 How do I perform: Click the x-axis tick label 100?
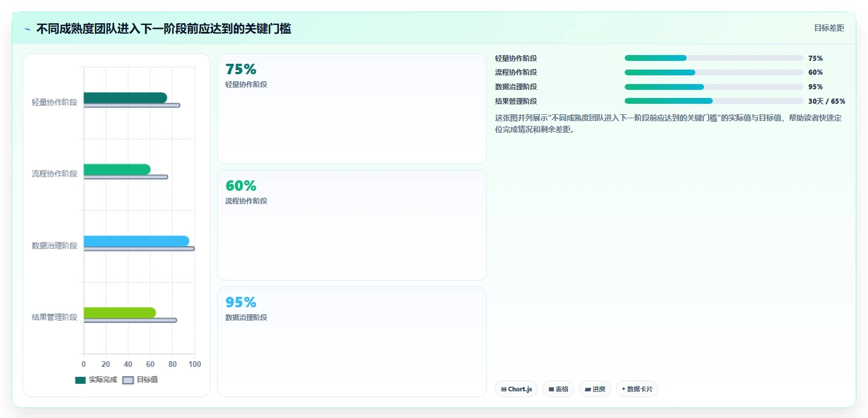[x=194, y=364]
